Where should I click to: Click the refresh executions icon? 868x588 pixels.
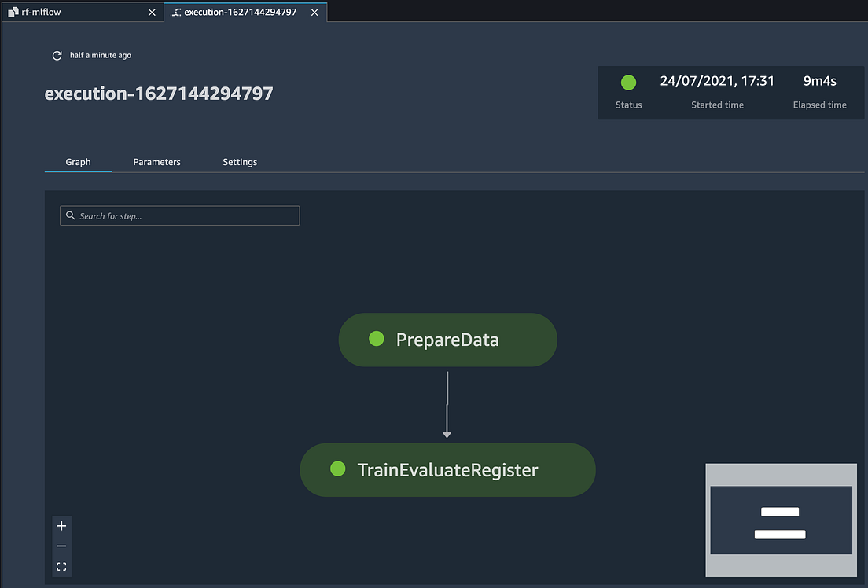point(56,55)
